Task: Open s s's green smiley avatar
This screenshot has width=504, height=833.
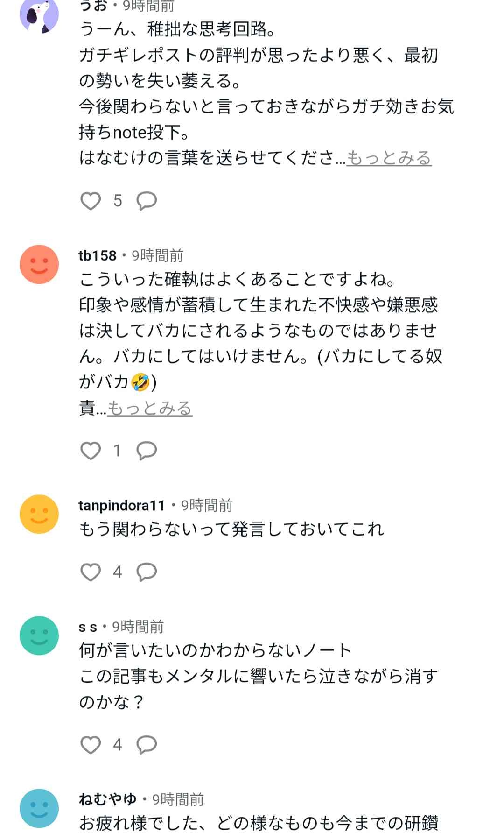Action: [x=39, y=635]
